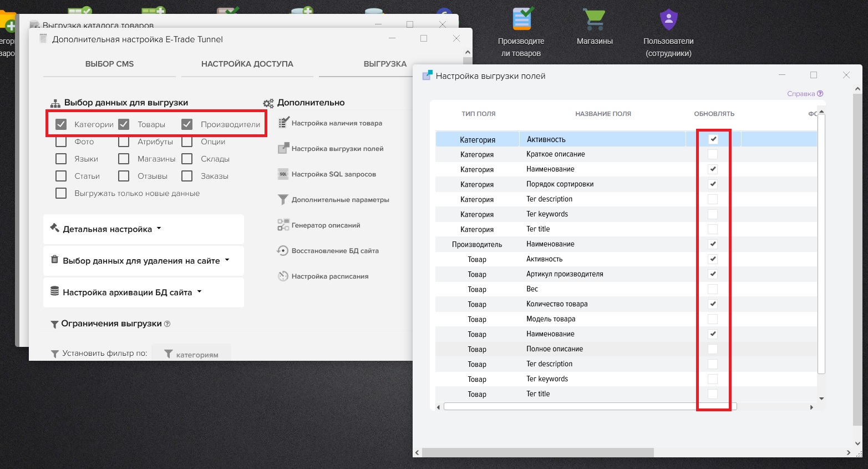This screenshot has height=469, width=868.
Task: Enable the Атрибуты checkbox
Action: pos(124,142)
